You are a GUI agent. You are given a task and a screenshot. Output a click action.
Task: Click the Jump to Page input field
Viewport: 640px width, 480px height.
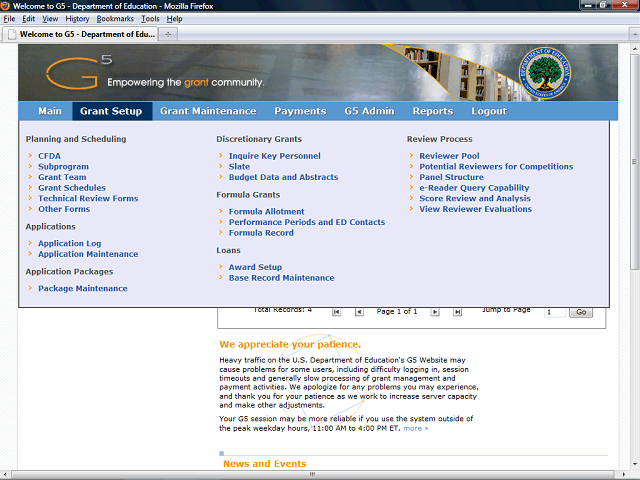(555, 312)
